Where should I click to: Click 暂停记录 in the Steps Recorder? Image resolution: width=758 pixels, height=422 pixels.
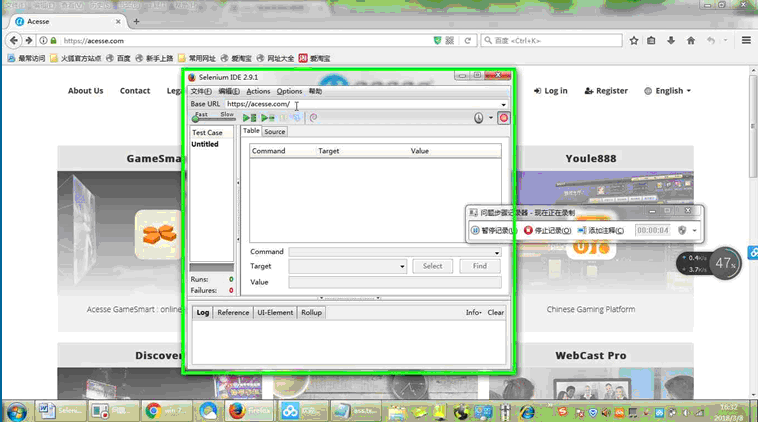[x=494, y=231]
